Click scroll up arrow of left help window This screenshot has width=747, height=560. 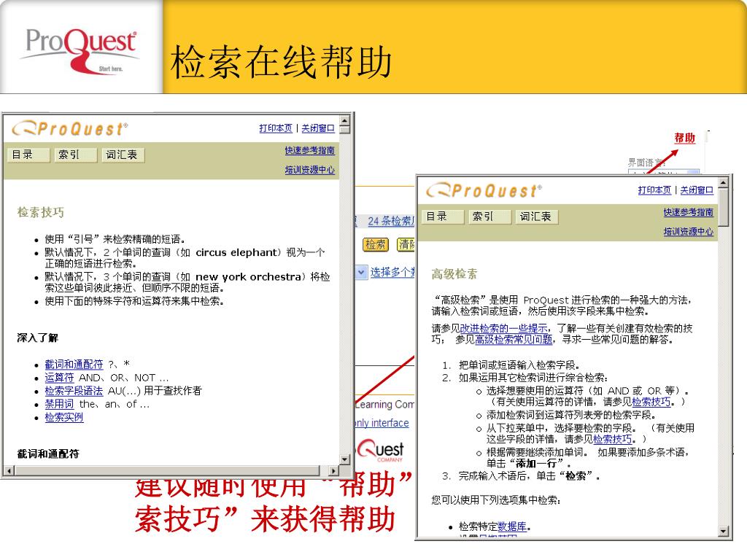point(345,120)
